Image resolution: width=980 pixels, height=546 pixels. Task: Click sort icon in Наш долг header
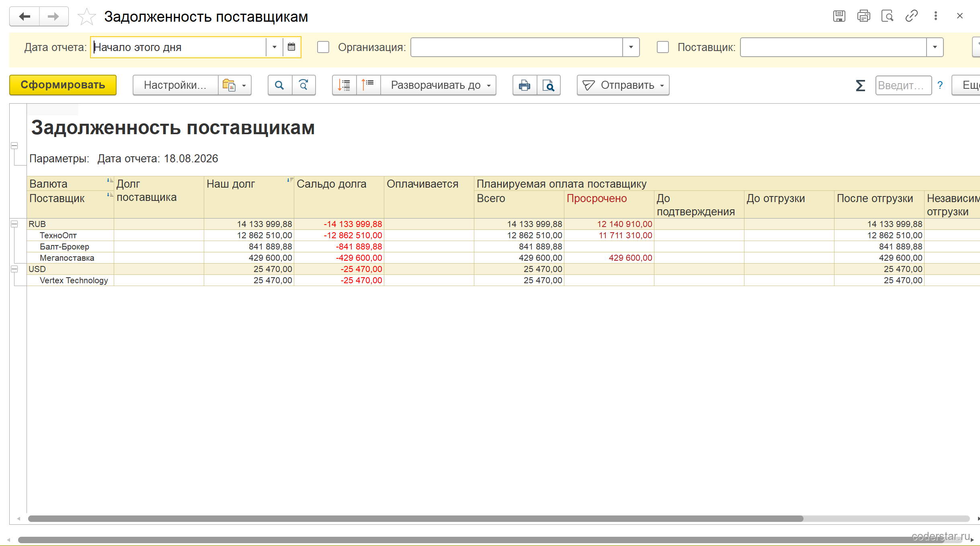(289, 180)
